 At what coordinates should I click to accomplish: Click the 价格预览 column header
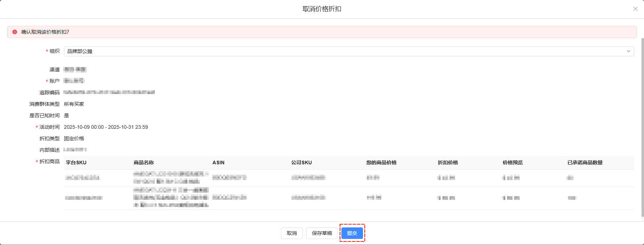512,162
